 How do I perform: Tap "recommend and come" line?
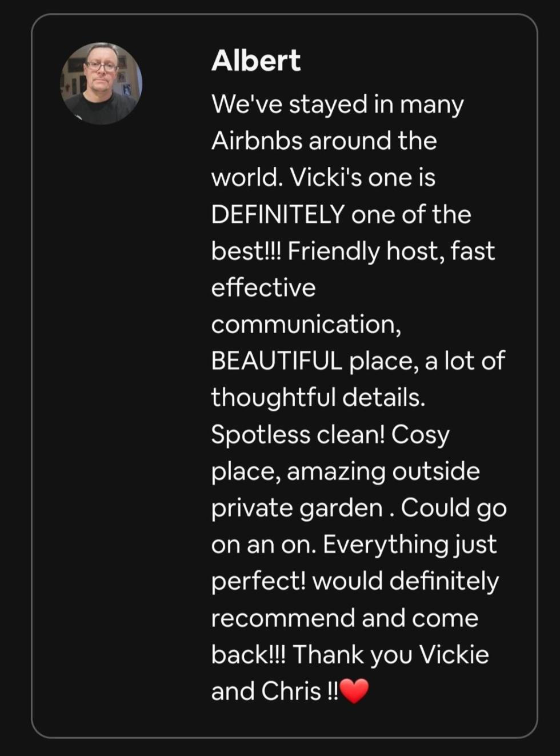(345, 618)
